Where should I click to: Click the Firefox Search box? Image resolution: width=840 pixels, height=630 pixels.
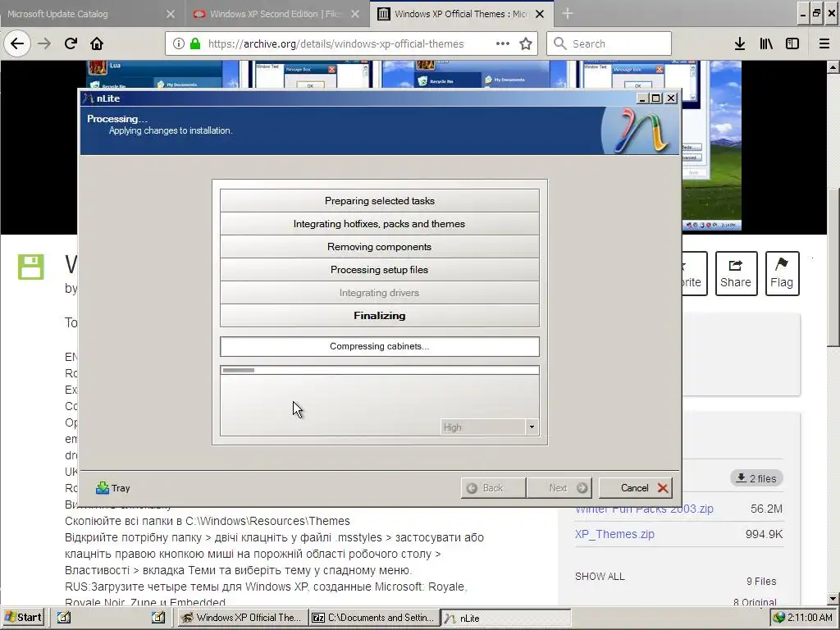tap(609, 43)
